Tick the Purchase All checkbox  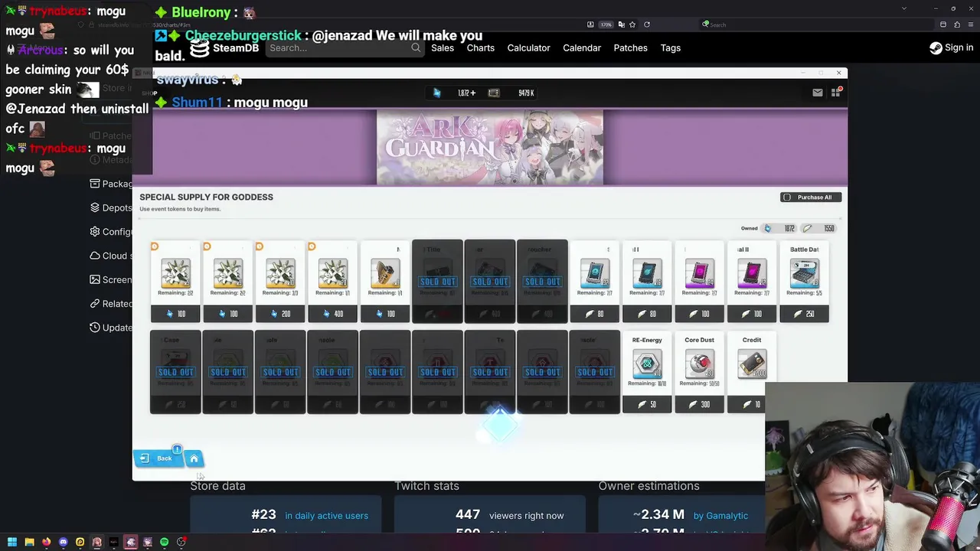tap(786, 197)
